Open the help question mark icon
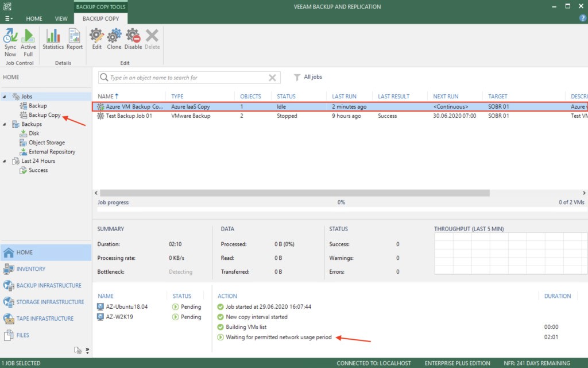 pyautogui.click(x=583, y=18)
